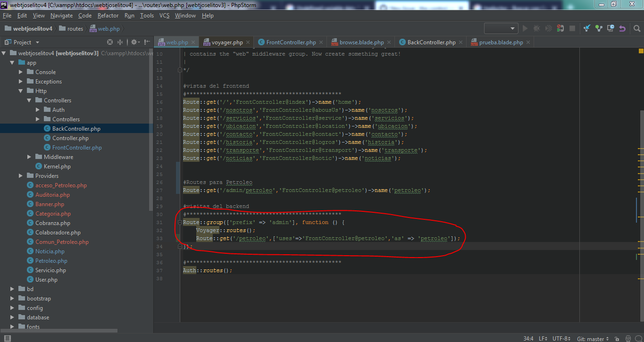Expand the Middleware folder
The width and height of the screenshot is (644, 342).
(29, 157)
